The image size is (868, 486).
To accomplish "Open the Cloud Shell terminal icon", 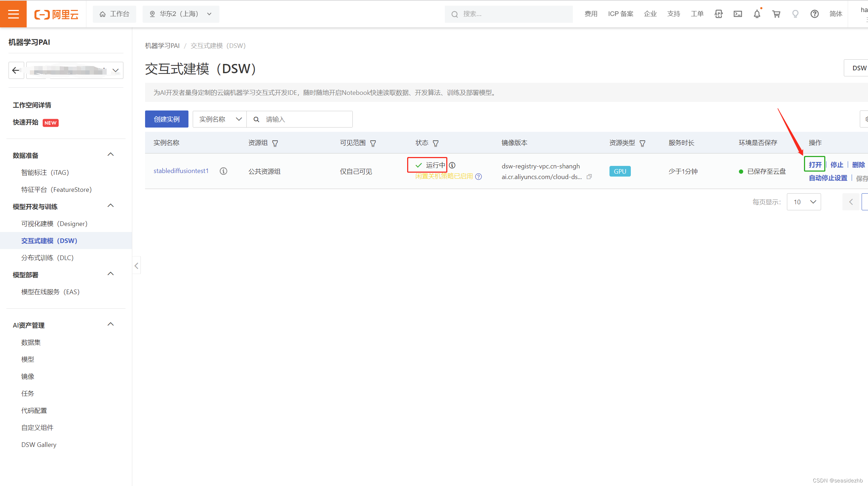I will coord(737,14).
